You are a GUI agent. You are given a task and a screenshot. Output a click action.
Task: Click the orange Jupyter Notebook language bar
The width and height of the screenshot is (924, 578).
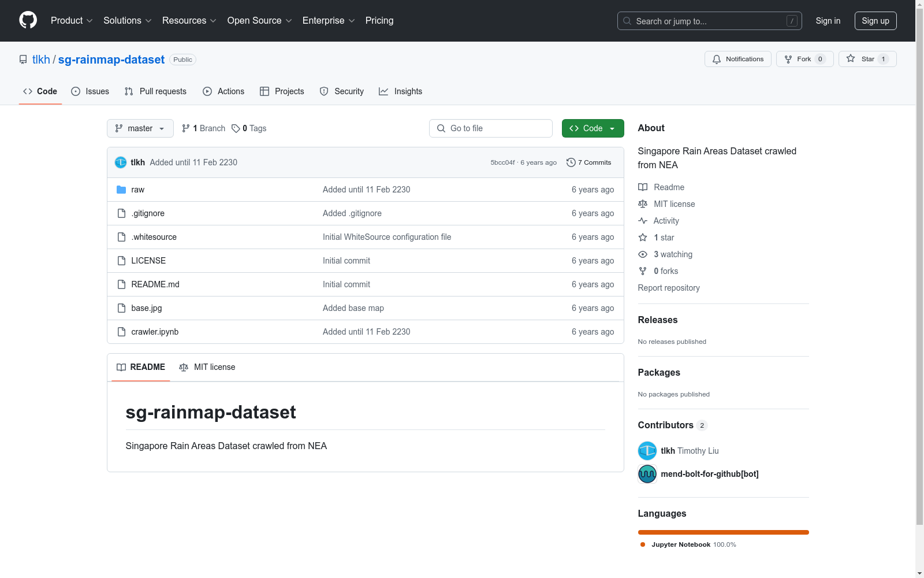724,532
